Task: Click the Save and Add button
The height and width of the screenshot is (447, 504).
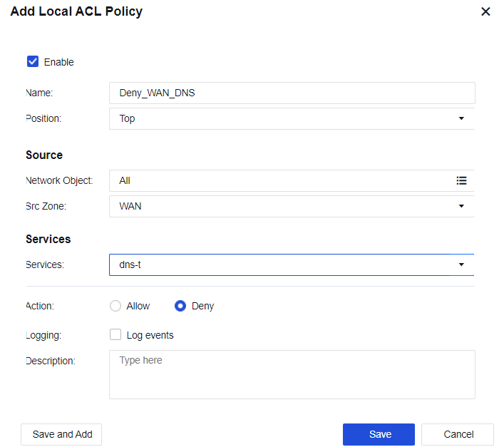Action: (x=62, y=435)
